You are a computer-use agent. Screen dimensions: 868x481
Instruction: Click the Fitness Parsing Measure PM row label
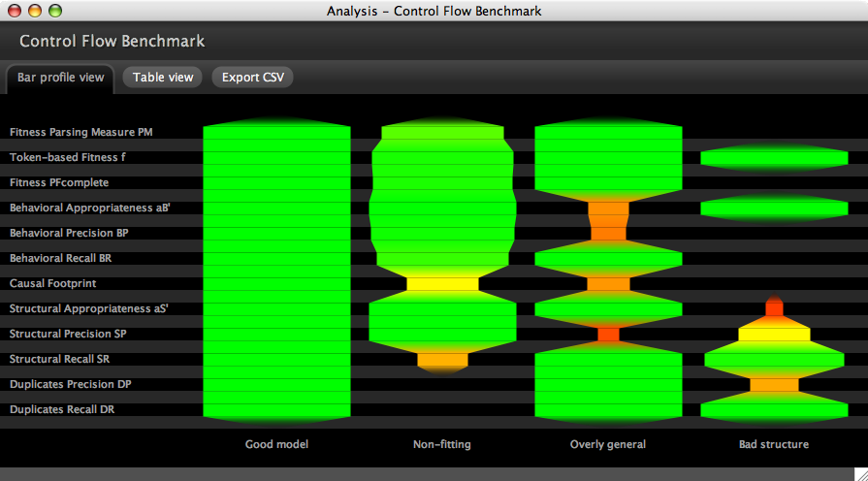click(80, 132)
